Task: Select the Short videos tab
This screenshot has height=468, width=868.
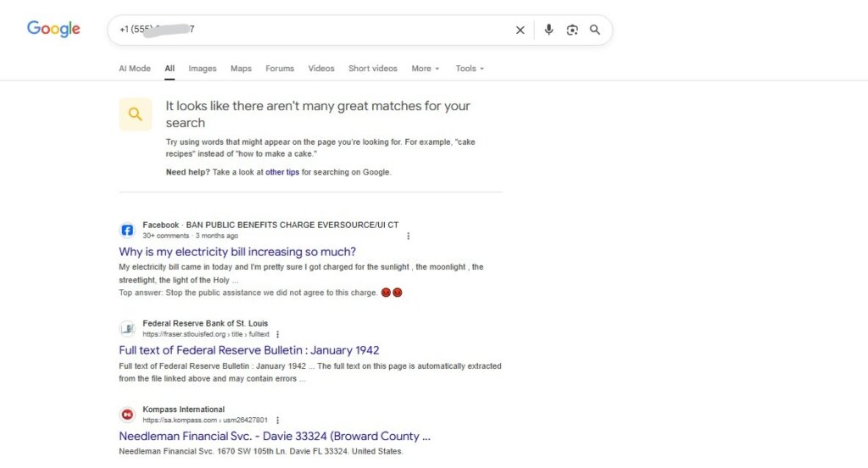Action: tap(372, 69)
